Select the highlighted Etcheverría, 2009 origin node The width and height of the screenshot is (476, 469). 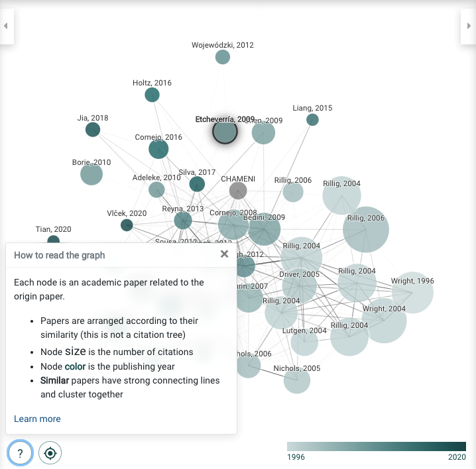pyautogui.click(x=225, y=132)
